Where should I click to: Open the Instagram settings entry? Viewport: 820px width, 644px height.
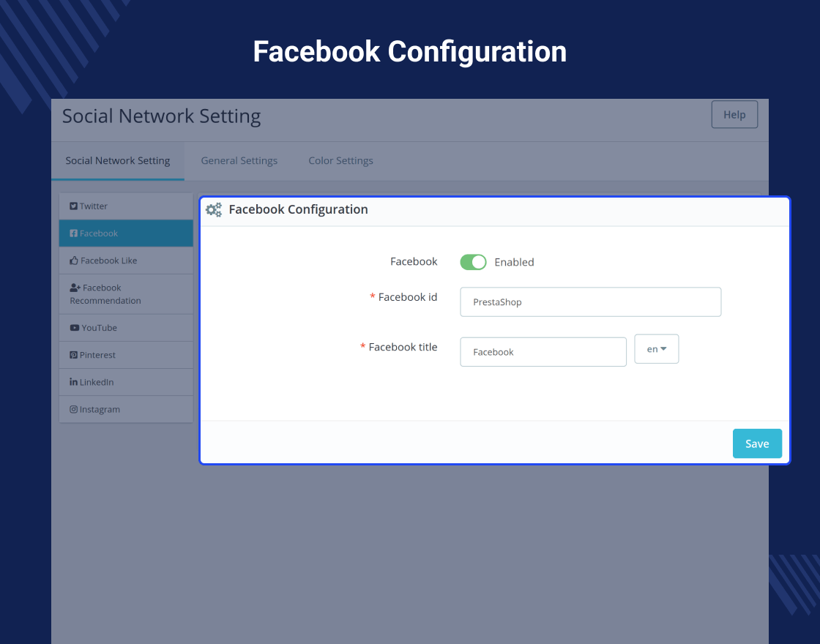tap(126, 409)
